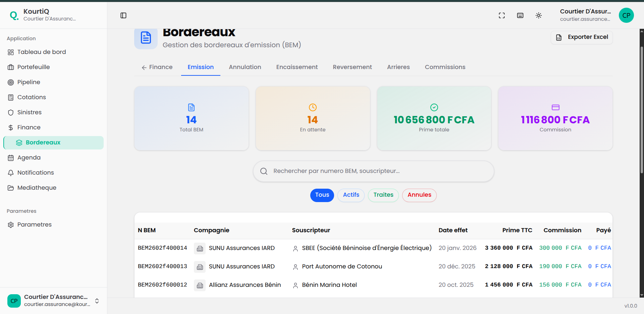Open the CP avatar account menu
The height and width of the screenshot is (314, 644).
[x=627, y=15]
